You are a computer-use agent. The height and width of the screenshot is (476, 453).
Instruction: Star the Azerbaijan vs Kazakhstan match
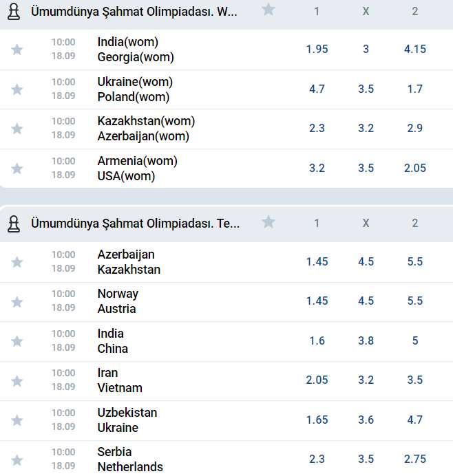[x=17, y=262]
